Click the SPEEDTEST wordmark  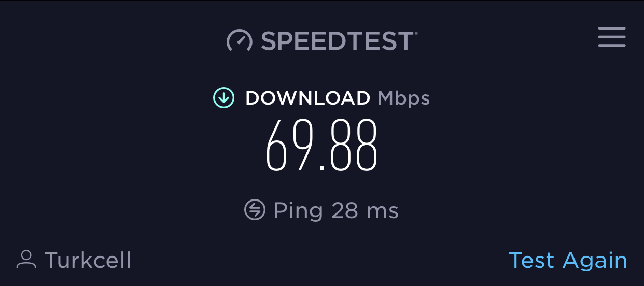click(337, 41)
